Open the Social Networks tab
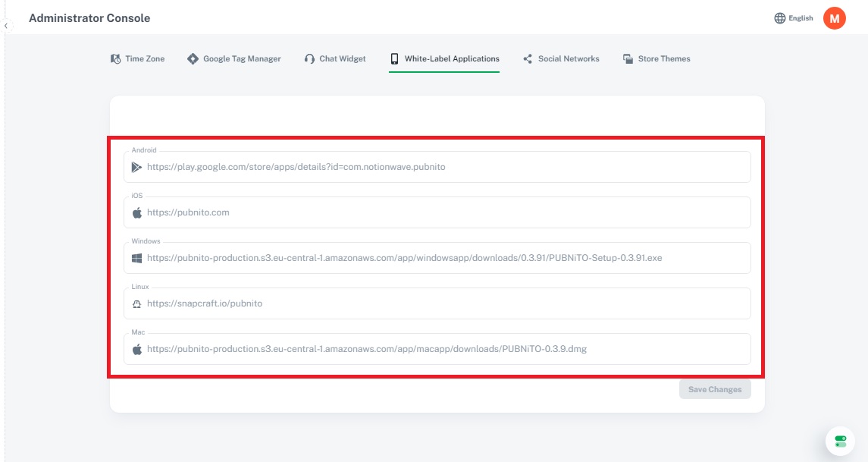The width and height of the screenshot is (868, 462). click(561, 58)
